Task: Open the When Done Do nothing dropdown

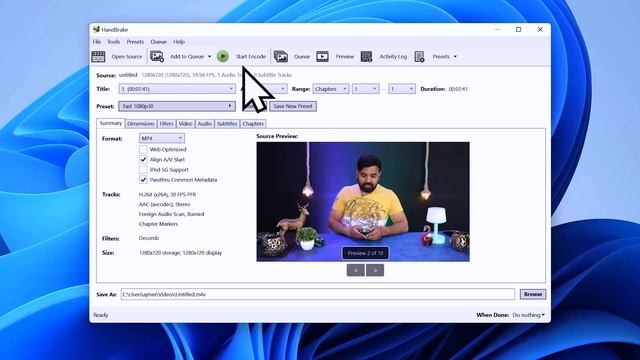Action: click(x=529, y=315)
